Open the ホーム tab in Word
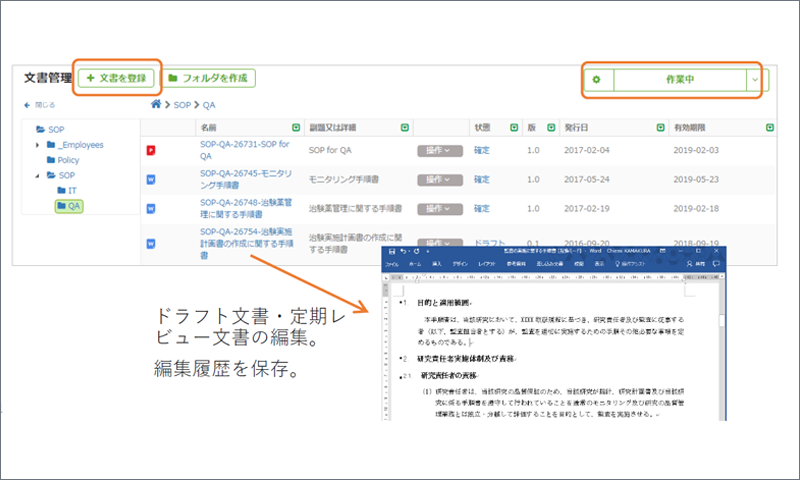 415,264
